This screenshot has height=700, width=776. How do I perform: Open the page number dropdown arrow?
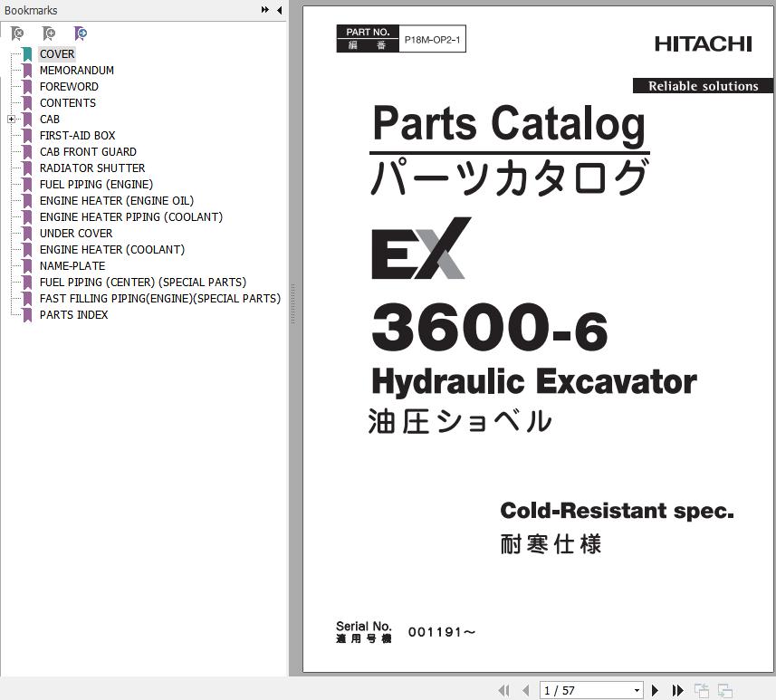[x=637, y=690]
